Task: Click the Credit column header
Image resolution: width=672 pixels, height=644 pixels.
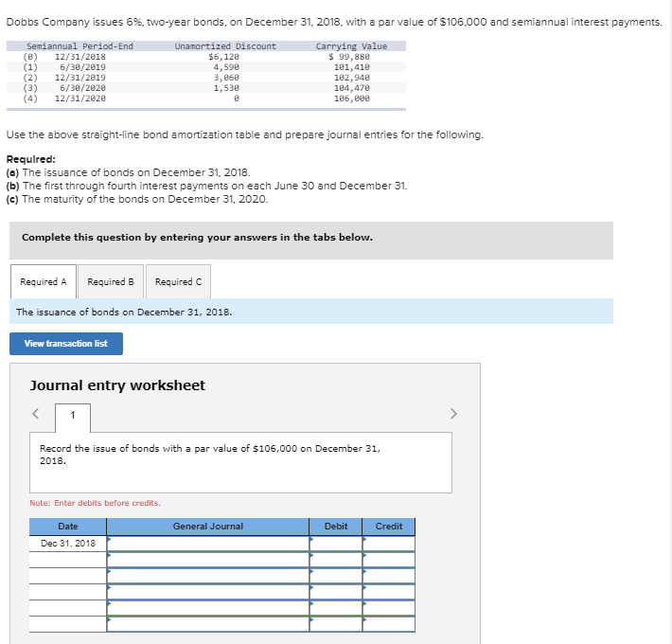Action: pos(389,526)
